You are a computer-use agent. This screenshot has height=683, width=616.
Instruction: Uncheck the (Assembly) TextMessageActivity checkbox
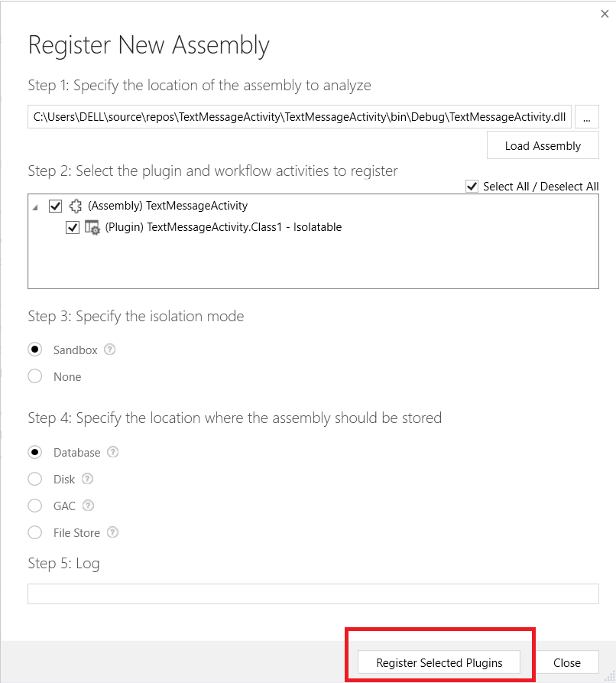55,206
